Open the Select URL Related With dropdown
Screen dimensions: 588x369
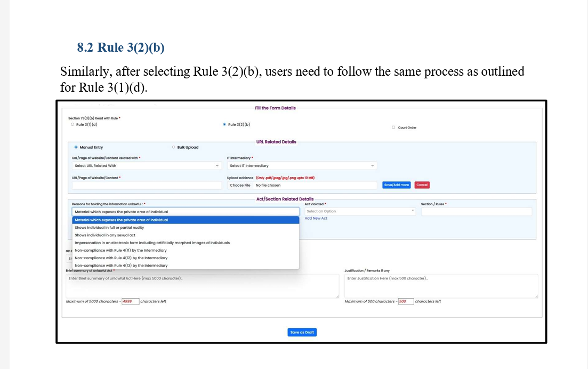147,166
